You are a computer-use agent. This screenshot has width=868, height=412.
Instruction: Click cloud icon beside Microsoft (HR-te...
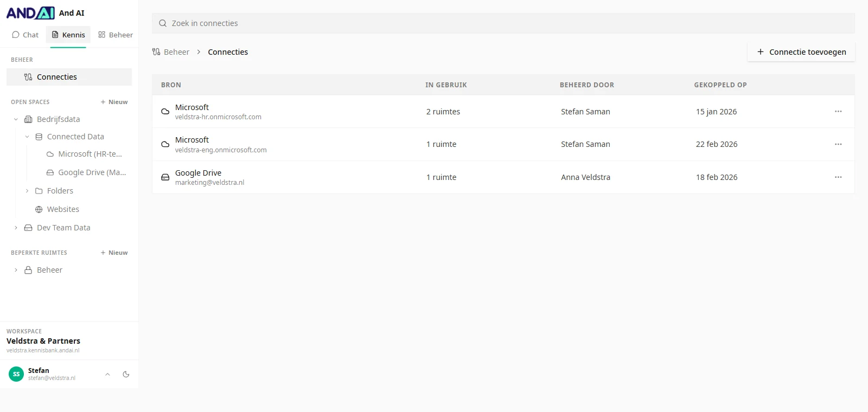coord(50,154)
